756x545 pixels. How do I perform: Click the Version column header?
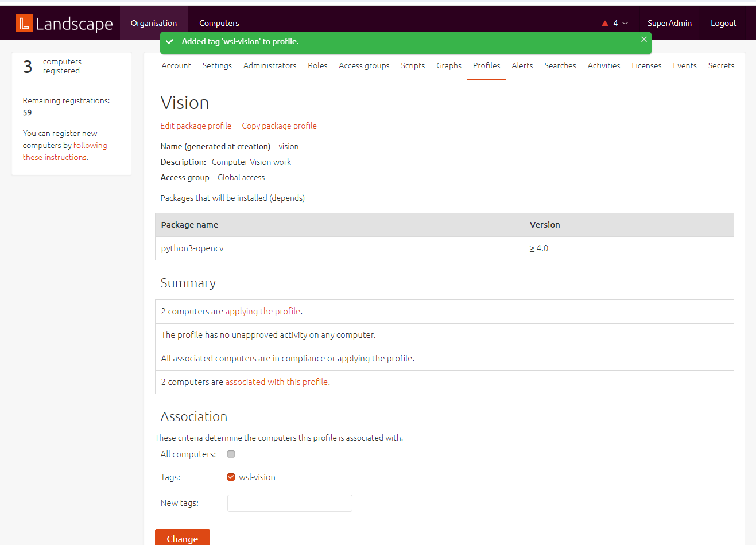(629, 225)
